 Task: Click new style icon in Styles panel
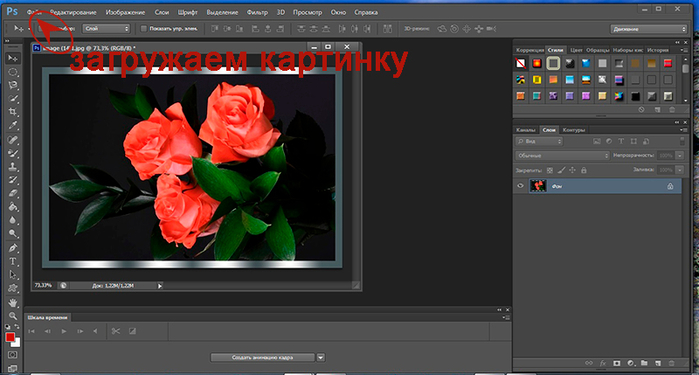[x=657, y=110]
